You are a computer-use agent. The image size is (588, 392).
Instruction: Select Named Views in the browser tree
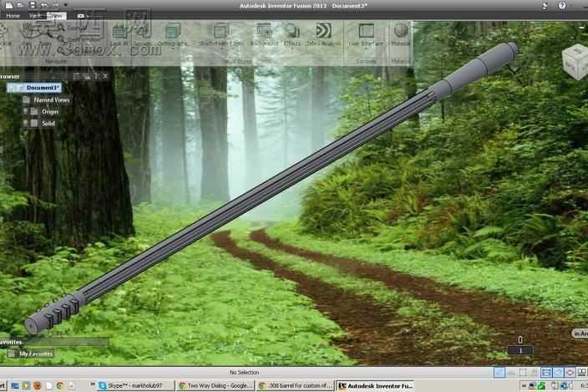pyautogui.click(x=52, y=99)
